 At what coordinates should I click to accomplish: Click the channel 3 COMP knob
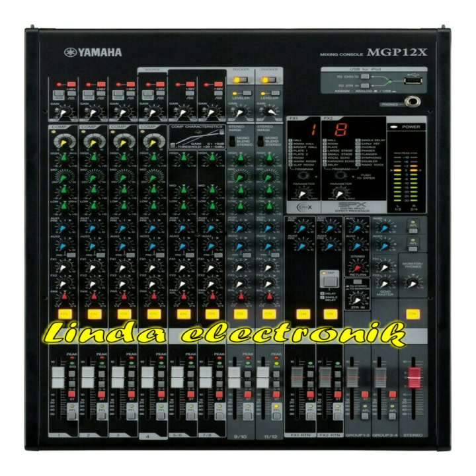[x=123, y=142]
